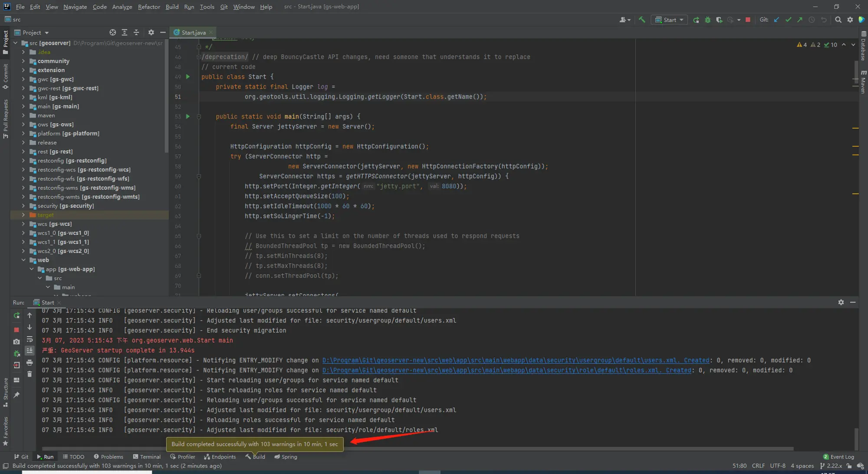
Task: Toggle Pull Requests tool window
Action: pyautogui.click(x=5, y=119)
